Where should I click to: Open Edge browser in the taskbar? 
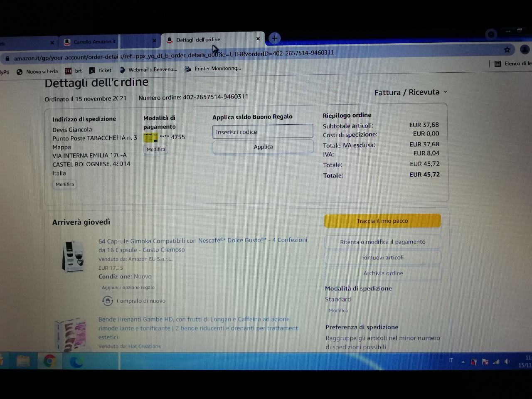pos(76,362)
